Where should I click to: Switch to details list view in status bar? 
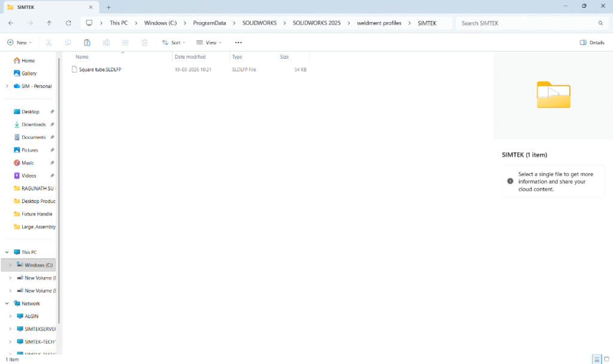(x=596, y=359)
